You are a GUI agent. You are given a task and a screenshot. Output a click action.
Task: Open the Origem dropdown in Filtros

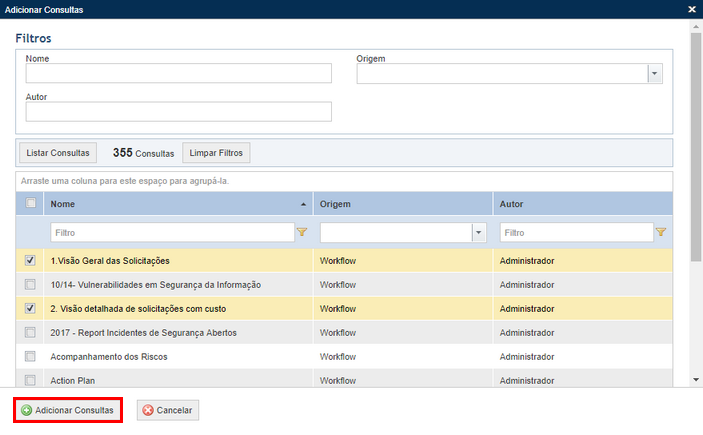pyautogui.click(x=655, y=74)
